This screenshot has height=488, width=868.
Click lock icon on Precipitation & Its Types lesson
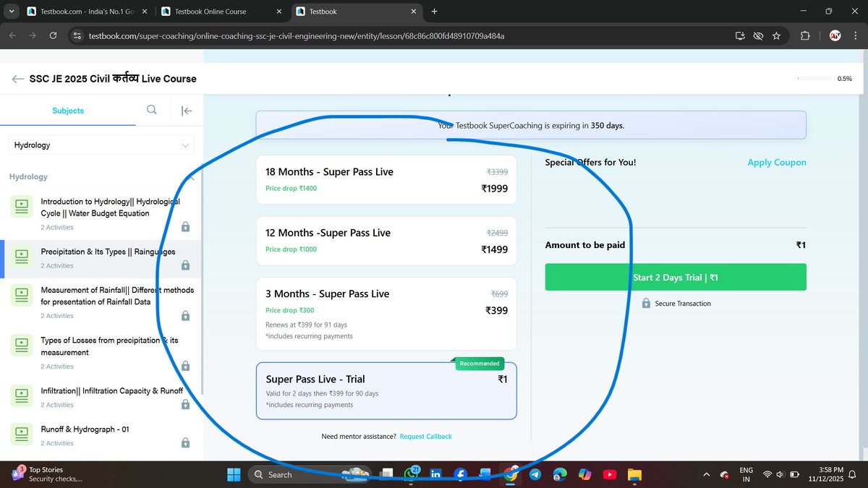click(186, 265)
